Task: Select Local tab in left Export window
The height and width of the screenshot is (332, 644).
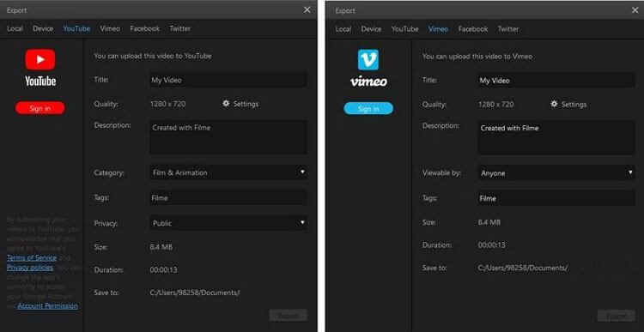Action: (x=15, y=28)
